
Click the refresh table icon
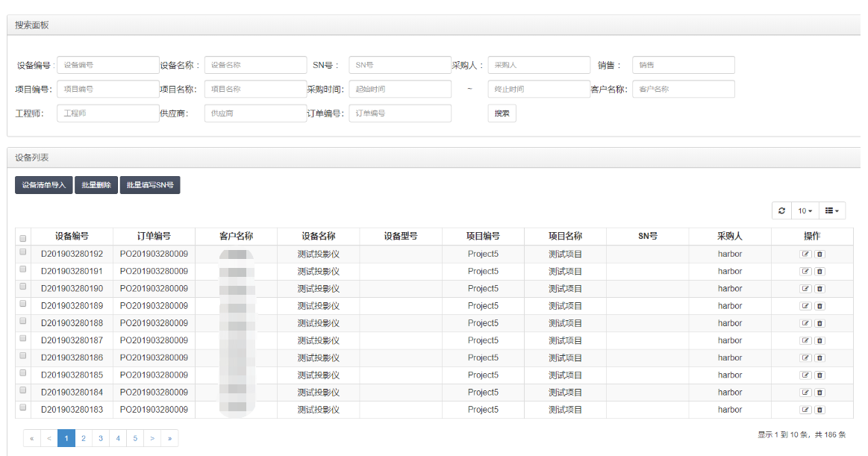pos(781,210)
